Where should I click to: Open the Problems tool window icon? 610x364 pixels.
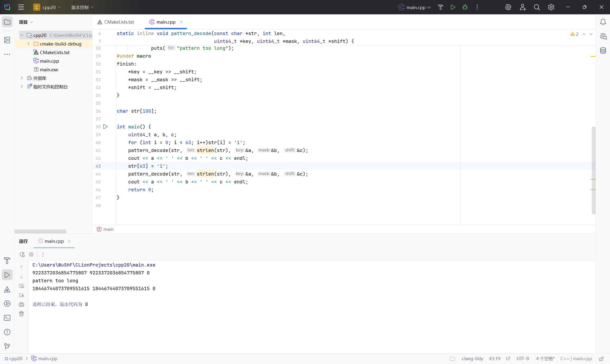tap(7, 332)
